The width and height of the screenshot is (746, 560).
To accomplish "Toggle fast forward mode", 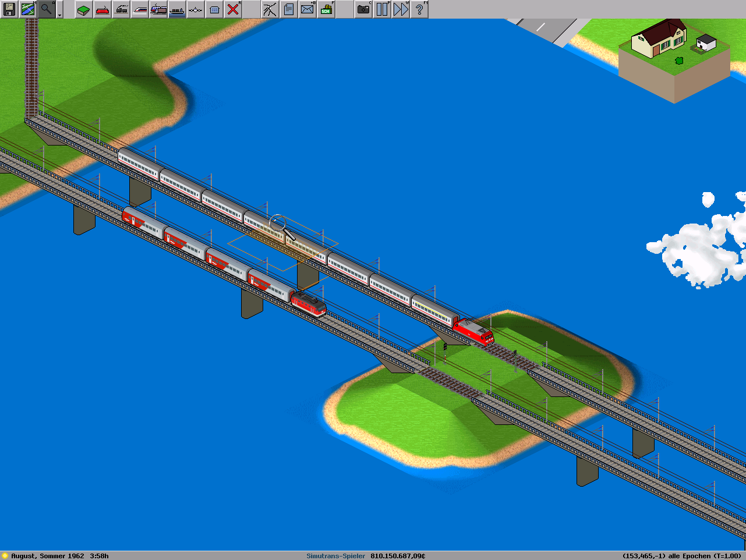I will click(401, 9).
